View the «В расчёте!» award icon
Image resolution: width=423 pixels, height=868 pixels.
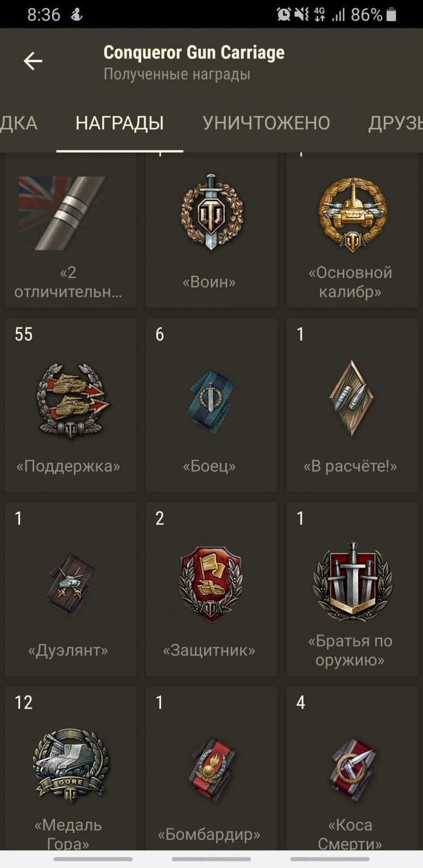tap(351, 398)
